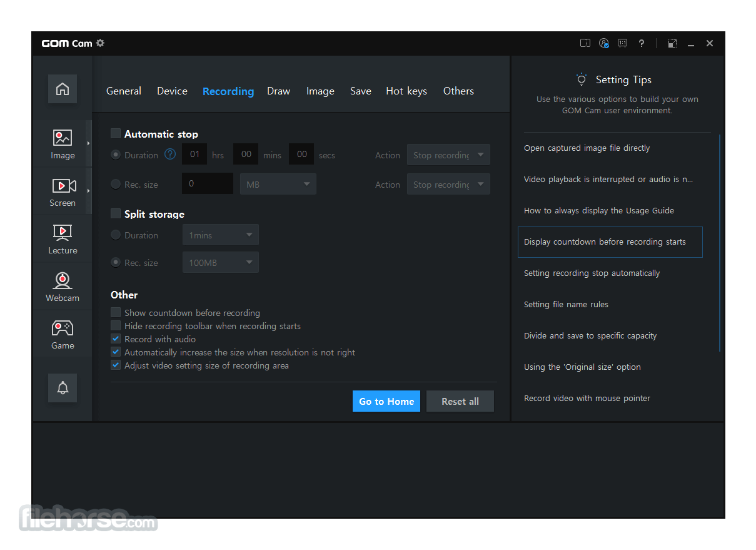Screen dimensions: 756x550
Task: Check Show countdown before recording
Action: pos(116,312)
